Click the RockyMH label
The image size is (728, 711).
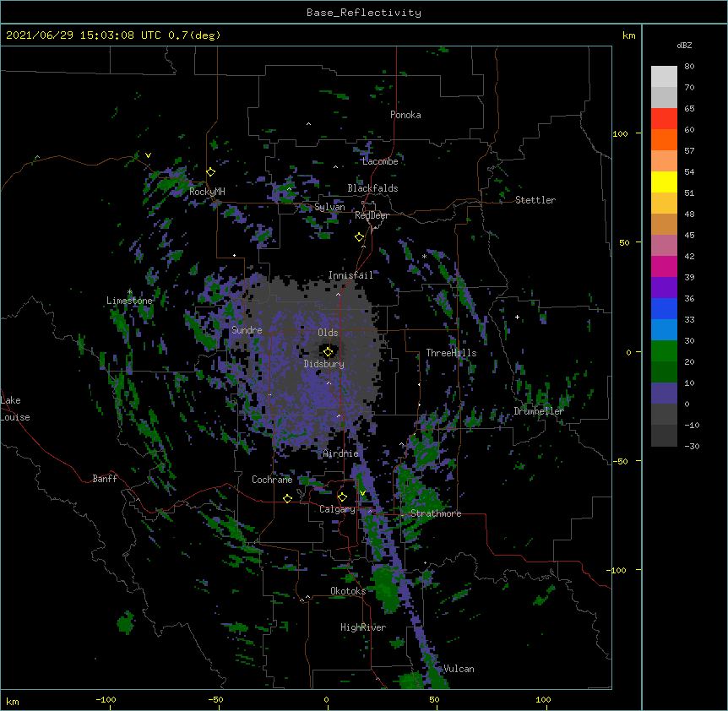[x=207, y=192]
